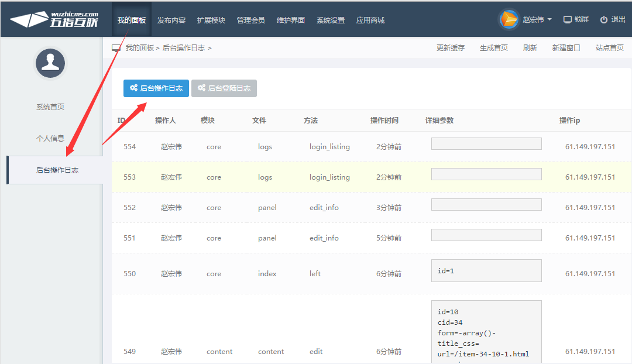Click the parameters box in row 554

point(486,144)
